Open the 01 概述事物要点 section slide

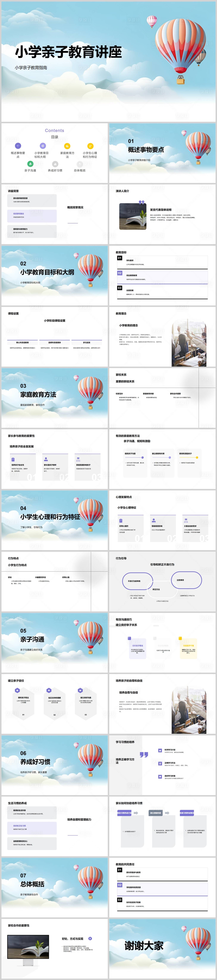coord(162,153)
